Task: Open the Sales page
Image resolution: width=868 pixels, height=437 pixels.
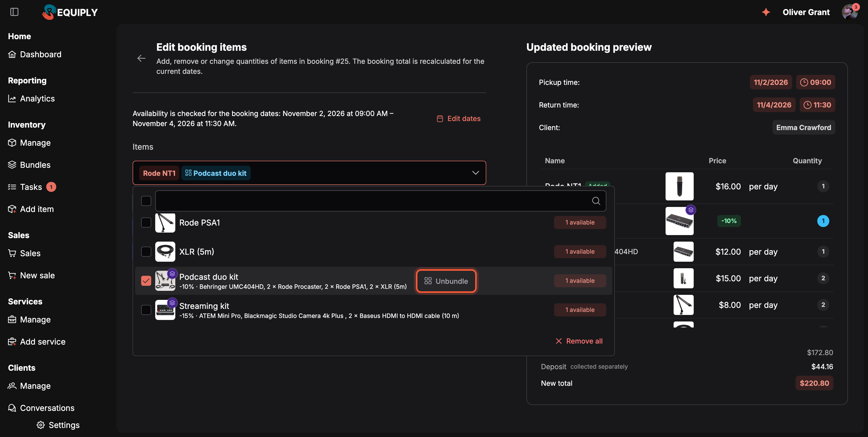Action: coord(24,253)
